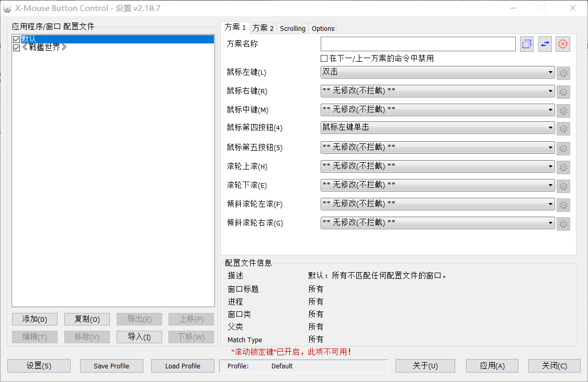Toggle the 《戰艦世界》 profile checkbox

(16, 48)
